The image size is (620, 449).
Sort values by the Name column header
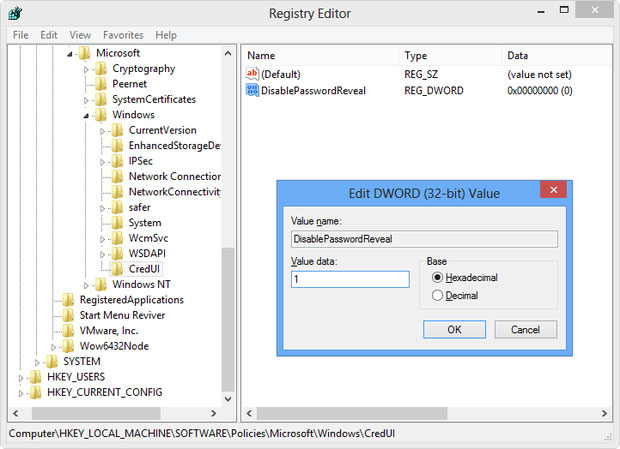321,56
